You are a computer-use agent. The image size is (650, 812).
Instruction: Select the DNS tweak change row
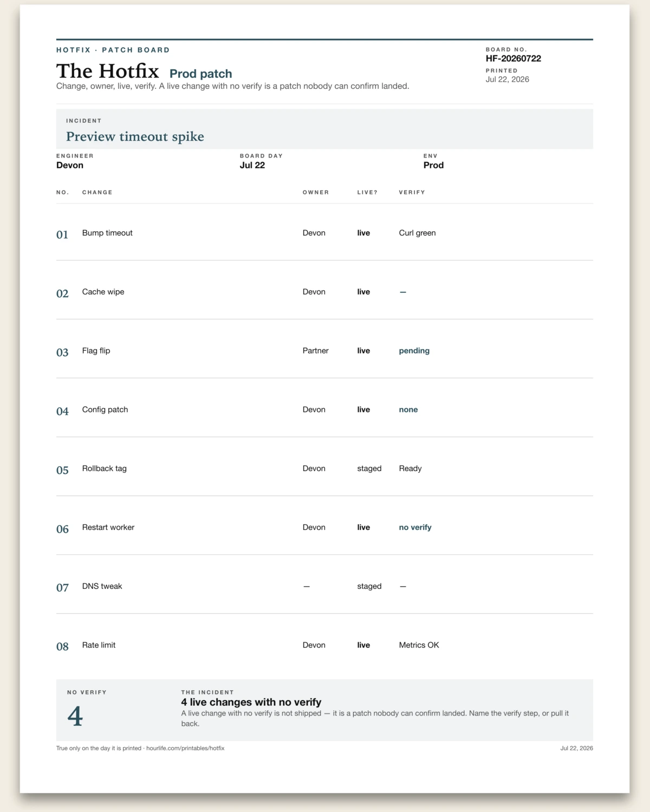click(324, 586)
